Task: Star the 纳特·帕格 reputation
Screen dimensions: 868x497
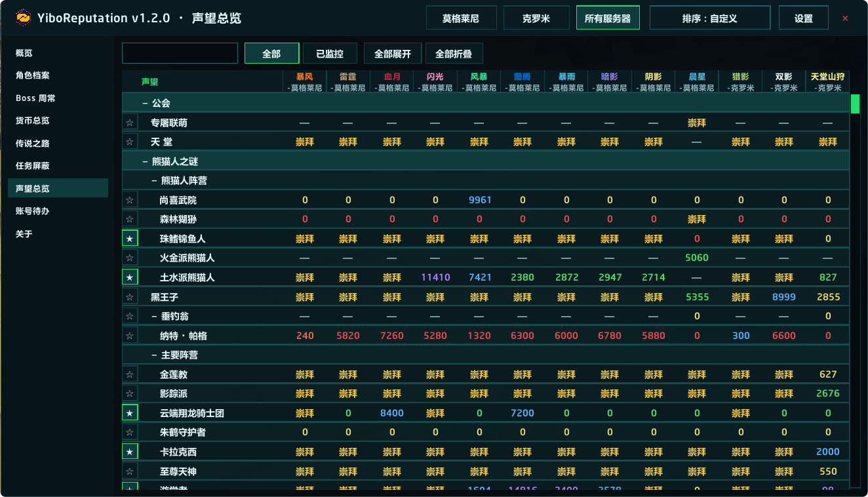Action: 130,336
